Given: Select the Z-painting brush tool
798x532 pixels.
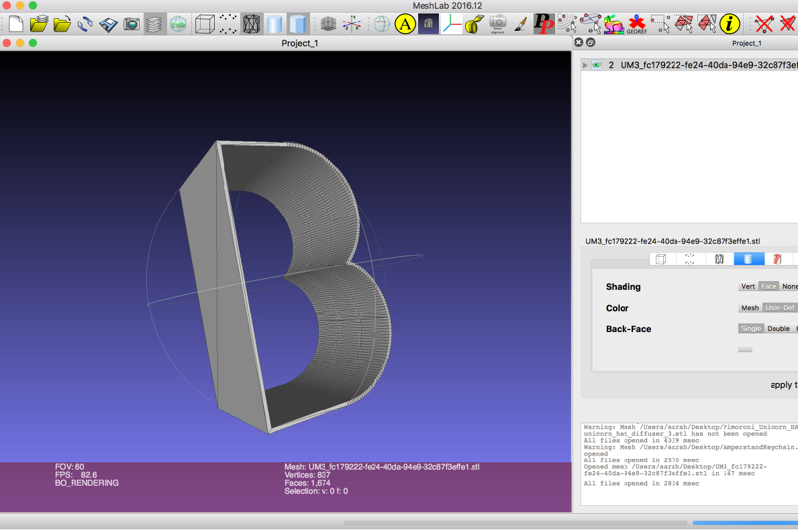Looking at the screenshot, I should click(x=520, y=25).
